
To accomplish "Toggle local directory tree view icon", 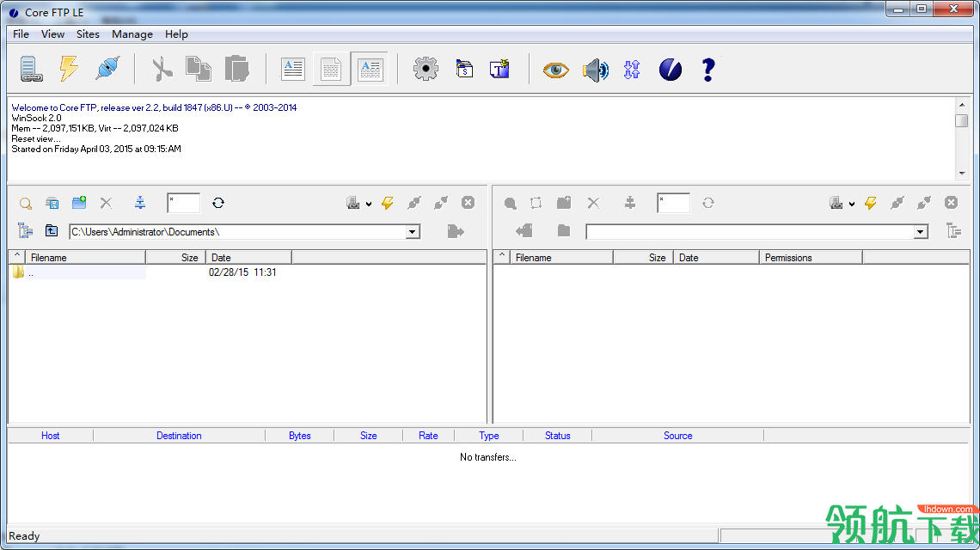I will (25, 230).
